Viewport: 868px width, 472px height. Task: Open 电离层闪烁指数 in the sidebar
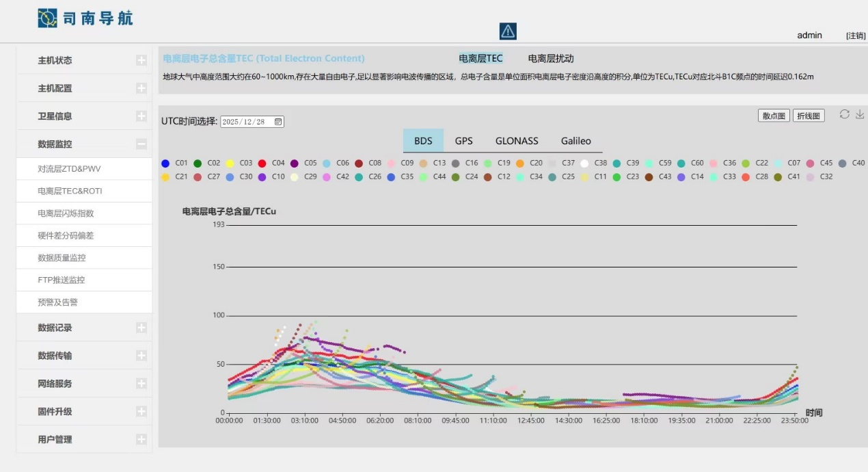66,213
